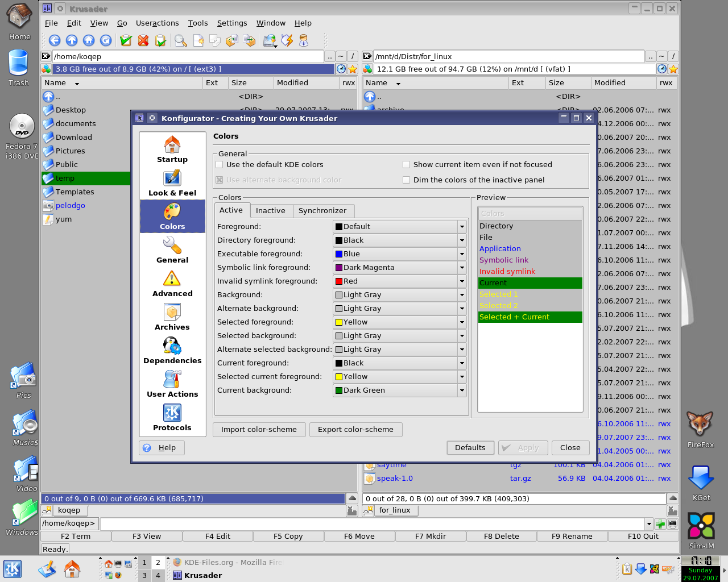The width and height of the screenshot is (728, 582).
Task: Click the Reload toolbar icon
Action: tap(106, 40)
